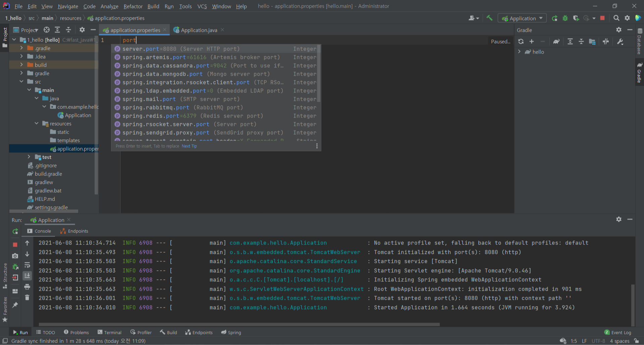The width and height of the screenshot is (644, 345).
Task: Toggle Project side tool window
Action: click(x=5, y=37)
